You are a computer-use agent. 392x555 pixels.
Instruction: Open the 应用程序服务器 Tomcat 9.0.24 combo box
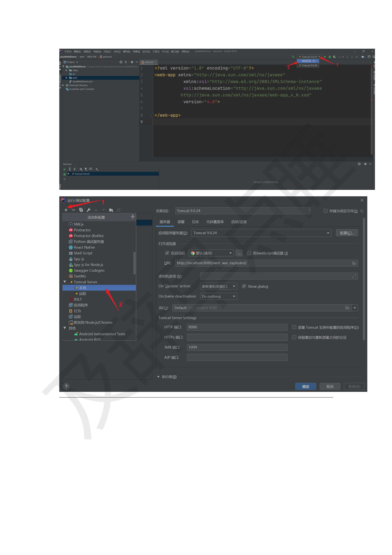[x=261, y=233]
